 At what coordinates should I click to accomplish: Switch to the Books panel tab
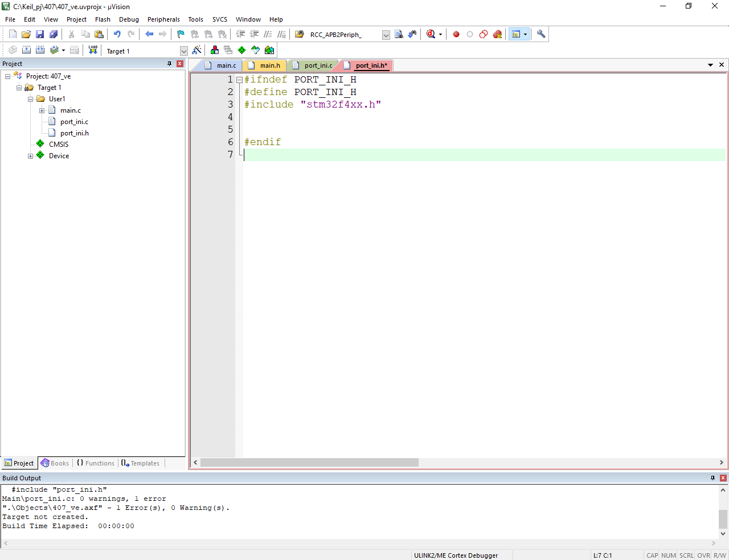pyautogui.click(x=55, y=463)
